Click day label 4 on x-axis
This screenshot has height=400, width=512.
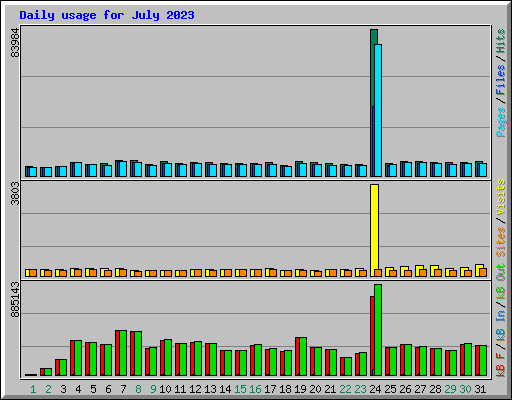pos(78,389)
